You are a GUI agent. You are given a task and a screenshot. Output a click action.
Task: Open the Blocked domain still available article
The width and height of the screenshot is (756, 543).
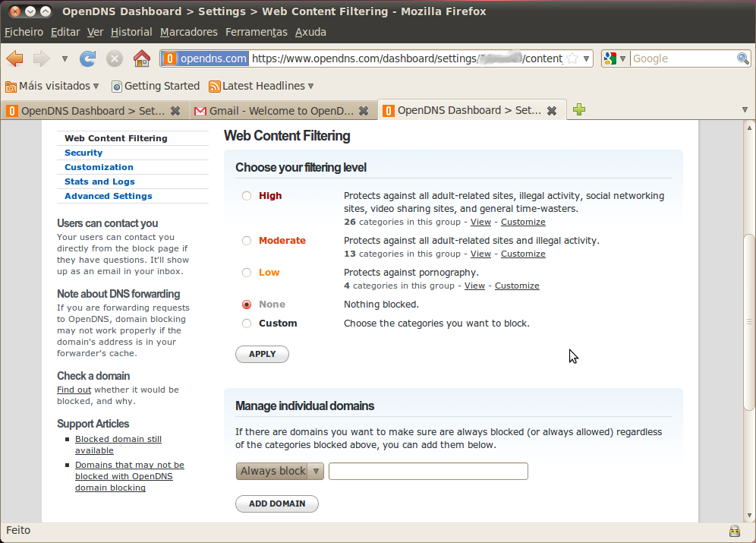[118, 444]
